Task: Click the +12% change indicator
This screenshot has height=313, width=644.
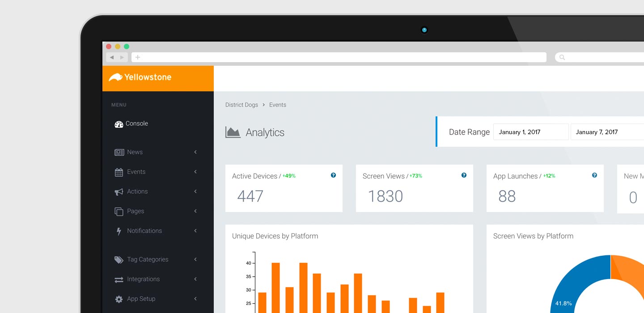Action: [549, 176]
